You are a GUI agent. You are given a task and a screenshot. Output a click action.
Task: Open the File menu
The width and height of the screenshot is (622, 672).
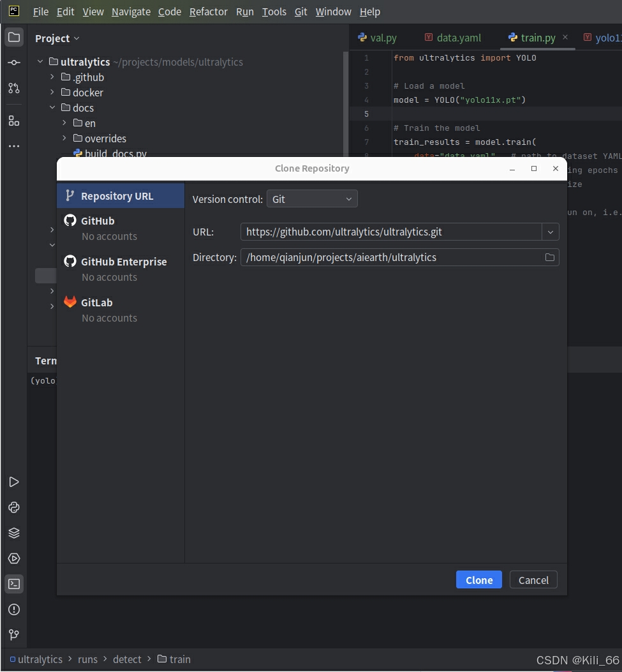tap(41, 11)
